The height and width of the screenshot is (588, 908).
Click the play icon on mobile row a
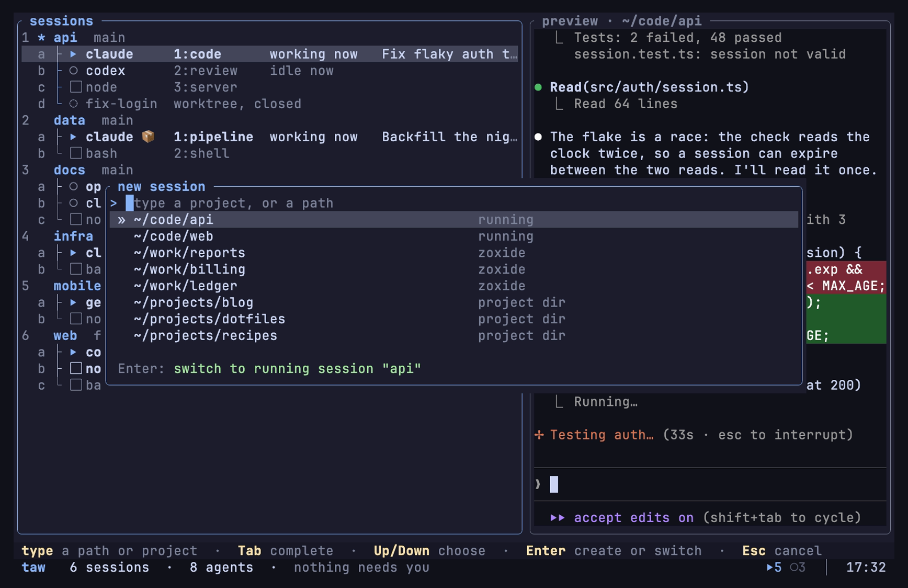(73, 302)
